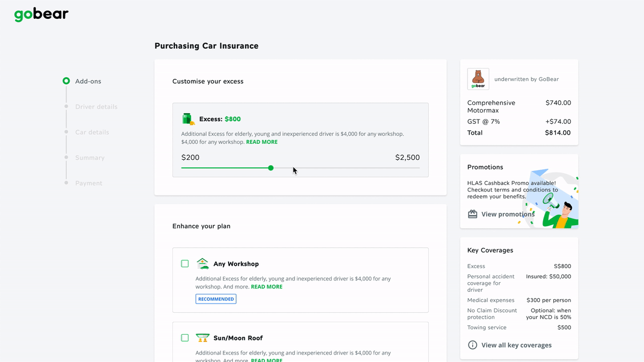Viewport: 644px width, 362px height.
Task: Click the Any Workshop garage icon
Action: [202, 263]
